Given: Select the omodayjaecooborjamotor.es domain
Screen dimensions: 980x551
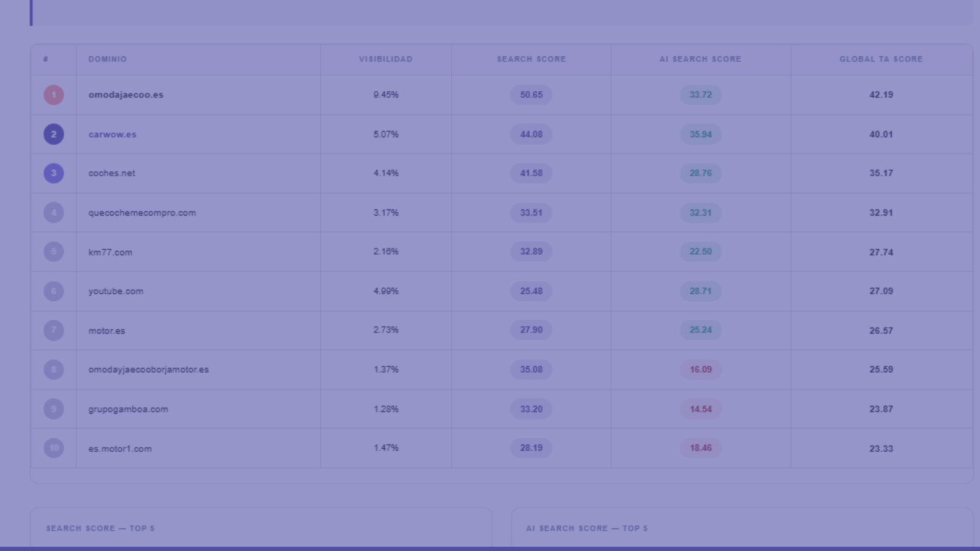Looking at the screenshot, I should pyautogui.click(x=148, y=370).
